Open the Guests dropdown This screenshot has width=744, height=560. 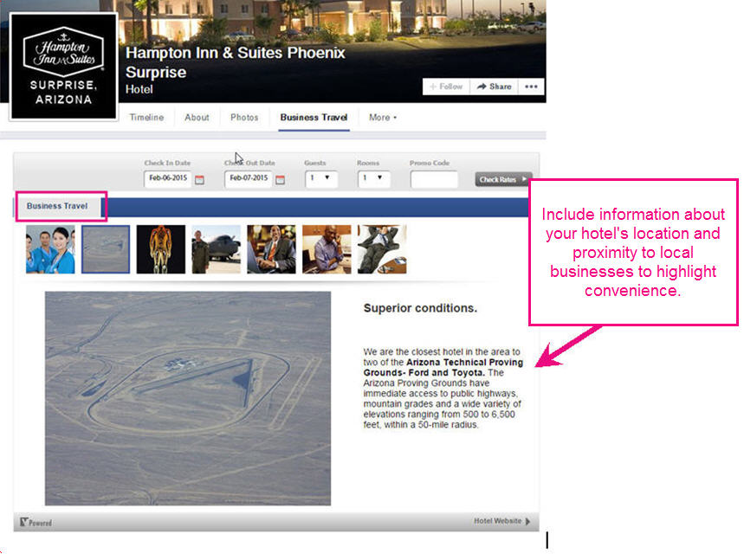[321, 178]
